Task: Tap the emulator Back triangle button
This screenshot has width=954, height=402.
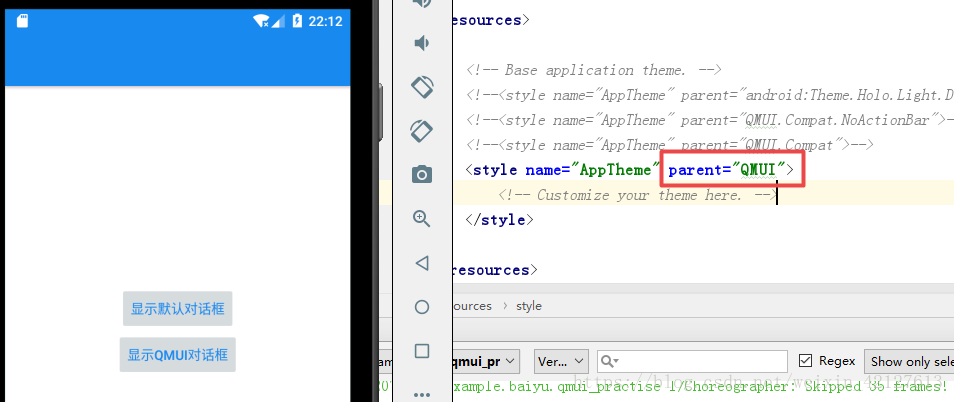Action: (422, 263)
